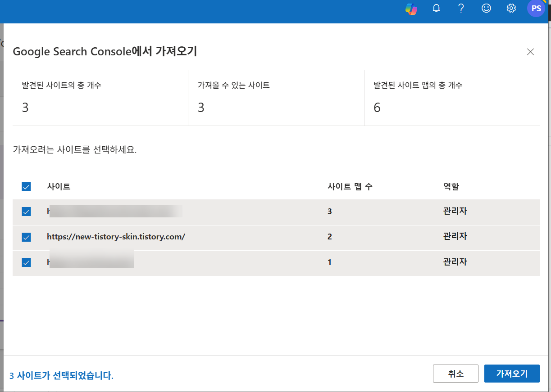Click the 가져올 수 있는 사이트 label
This screenshot has width=551, height=392.
pyautogui.click(x=234, y=85)
